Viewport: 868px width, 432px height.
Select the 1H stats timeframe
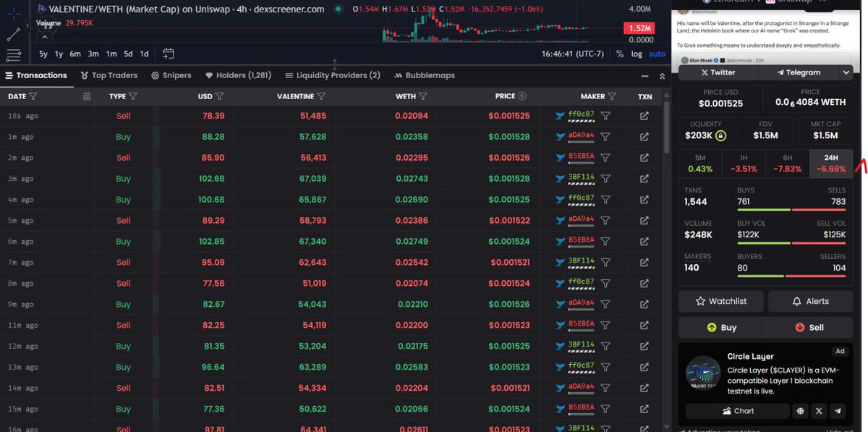(744, 163)
